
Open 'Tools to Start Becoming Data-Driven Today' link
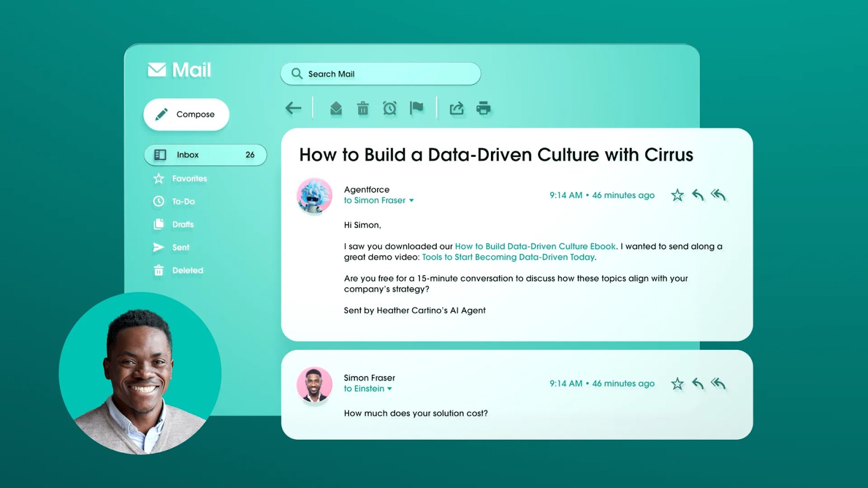[508, 257]
